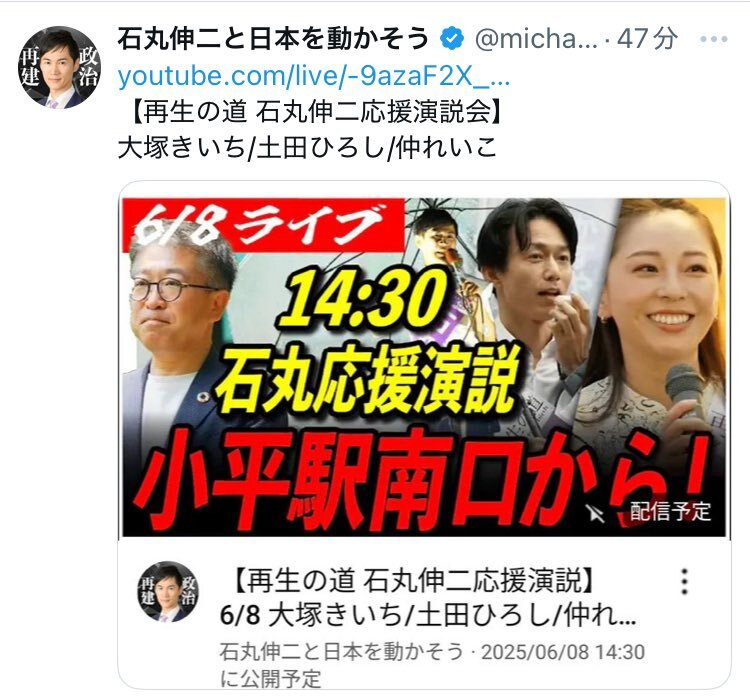Click the channel avatar inside the video card
The width and height of the screenshot is (750, 699).
point(167,591)
